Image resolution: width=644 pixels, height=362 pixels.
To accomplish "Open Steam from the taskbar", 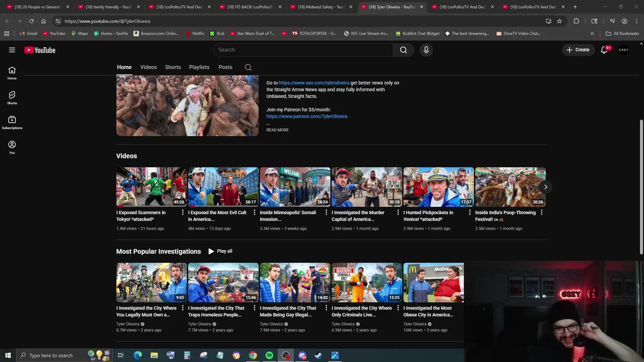I will [318, 355].
